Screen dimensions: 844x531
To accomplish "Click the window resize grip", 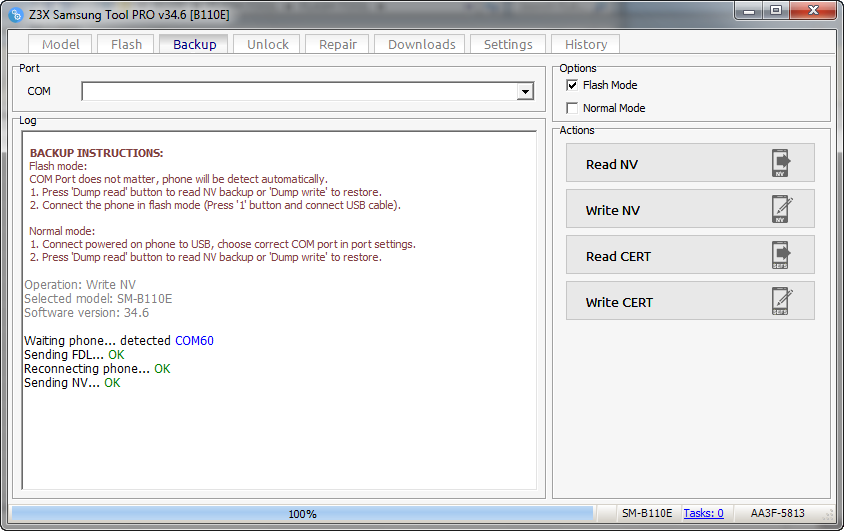I will point(828,516).
